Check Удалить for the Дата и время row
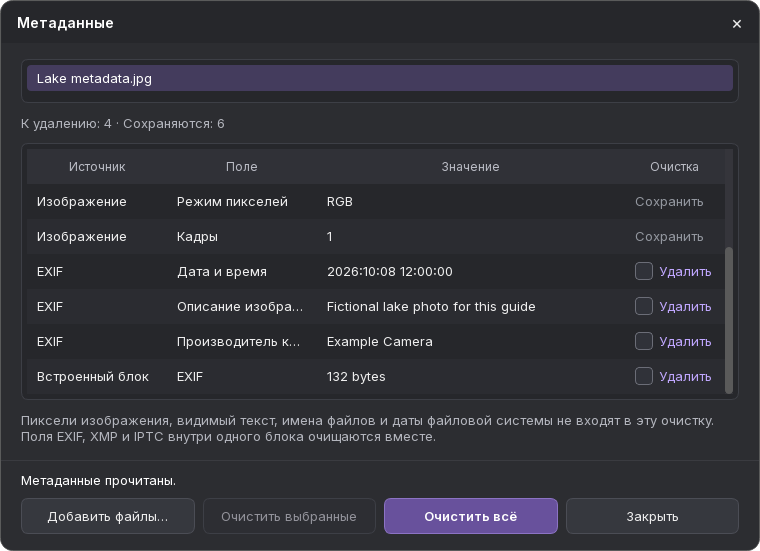The height and width of the screenshot is (551, 760). click(x=644, y=271)
